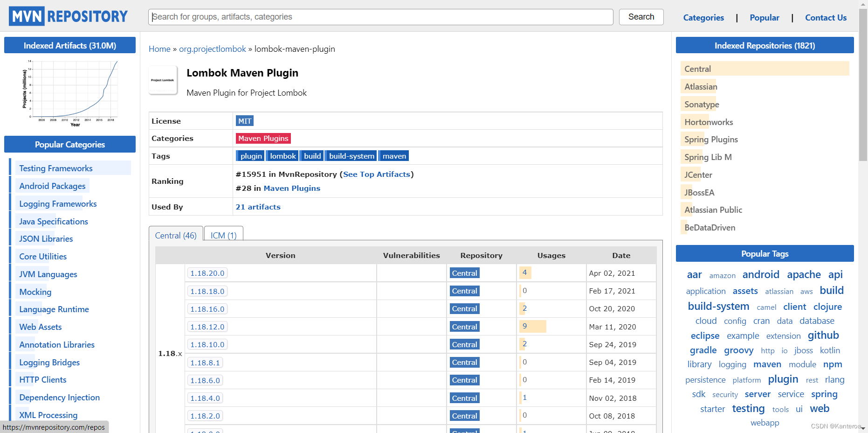Screen dimensions: 868x433
Task: Open JSON Libraries category
Action: tap(46, 239)
